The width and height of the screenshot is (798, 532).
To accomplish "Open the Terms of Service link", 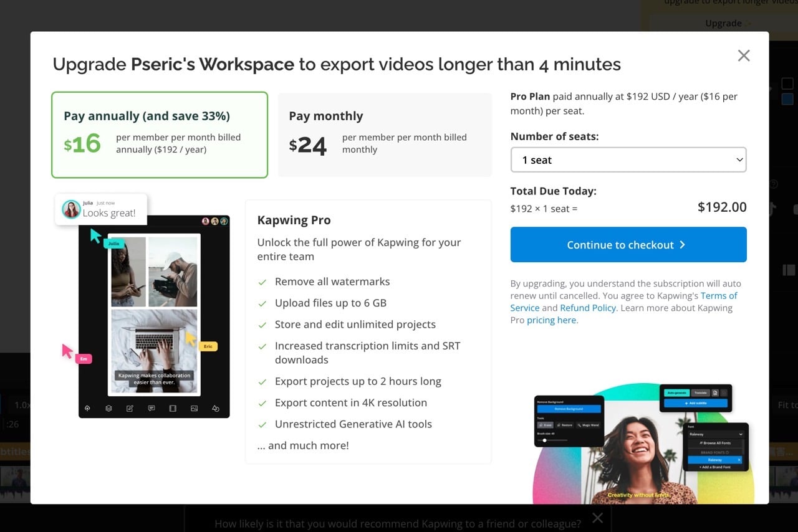I will 719,296.
